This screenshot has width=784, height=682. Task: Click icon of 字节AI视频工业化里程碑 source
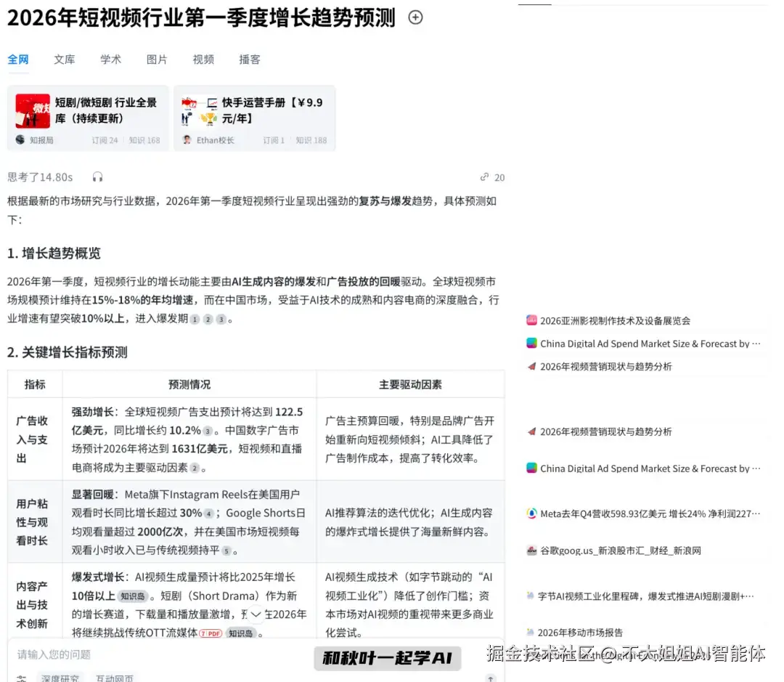(x=531, y=596)
